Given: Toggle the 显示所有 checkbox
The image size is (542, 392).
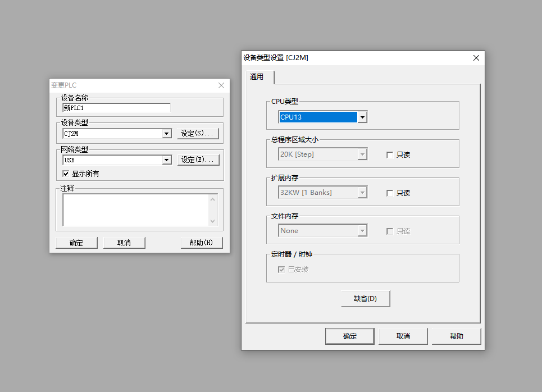Looking at the screenshot, I should click(66, 174).
